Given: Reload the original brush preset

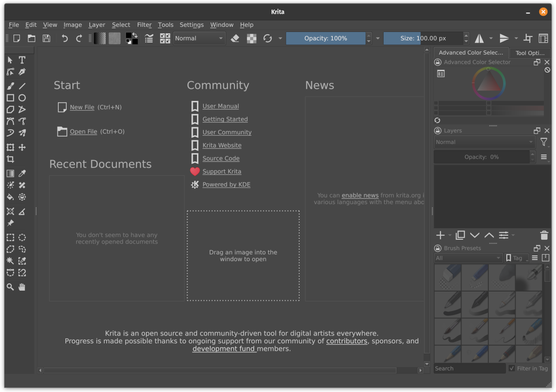Looking at the screenshot, I should click(x=267, y=38).
